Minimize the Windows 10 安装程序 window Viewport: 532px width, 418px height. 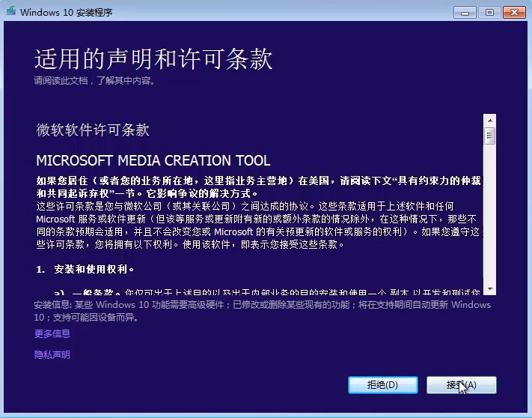click(464, 11)
